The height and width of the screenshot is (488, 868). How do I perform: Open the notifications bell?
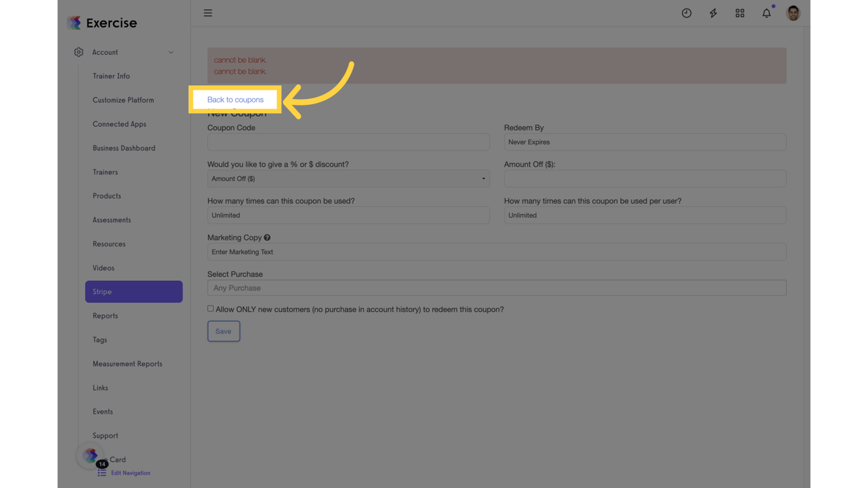tap(767, 13)
